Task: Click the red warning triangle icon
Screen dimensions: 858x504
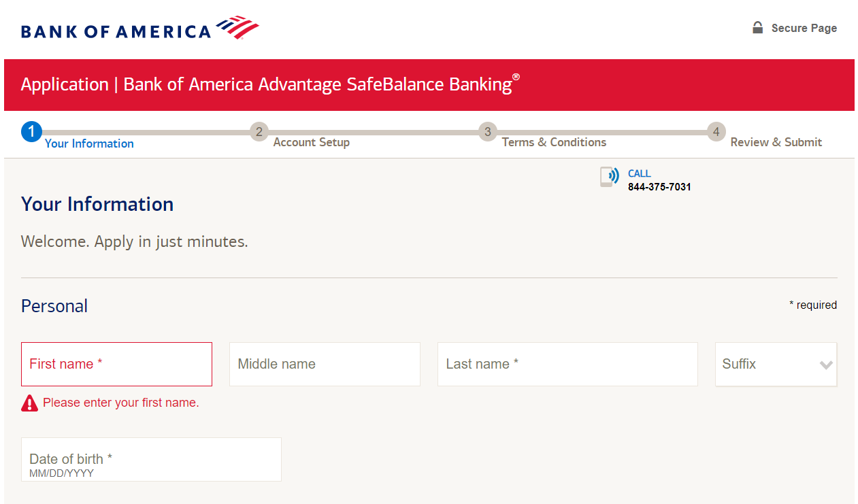Action: [29, 403]
